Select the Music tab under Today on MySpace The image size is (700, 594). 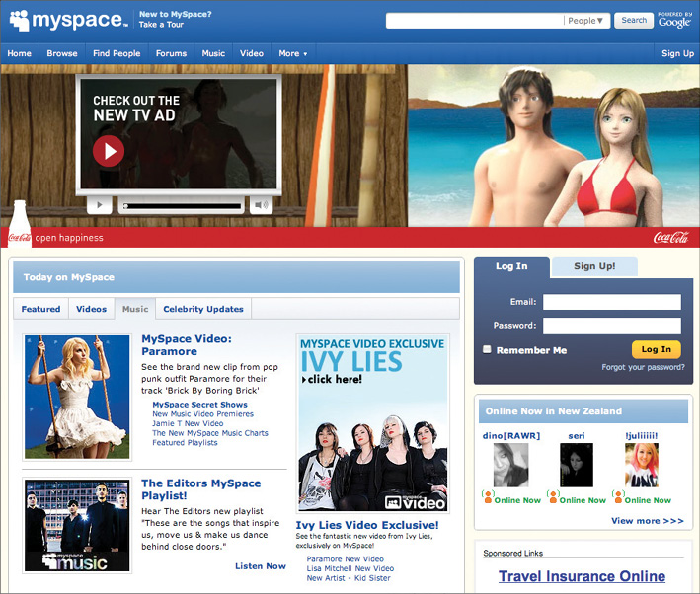[x=135, y=309]
